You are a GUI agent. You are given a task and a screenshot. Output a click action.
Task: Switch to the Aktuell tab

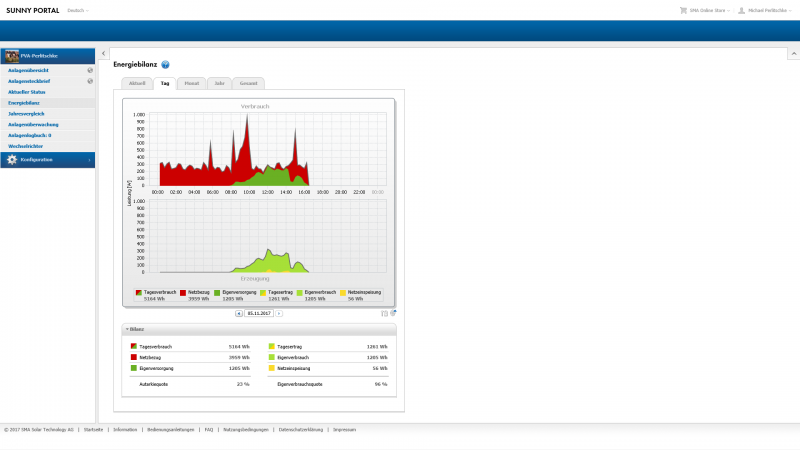(x=137, y=83)
